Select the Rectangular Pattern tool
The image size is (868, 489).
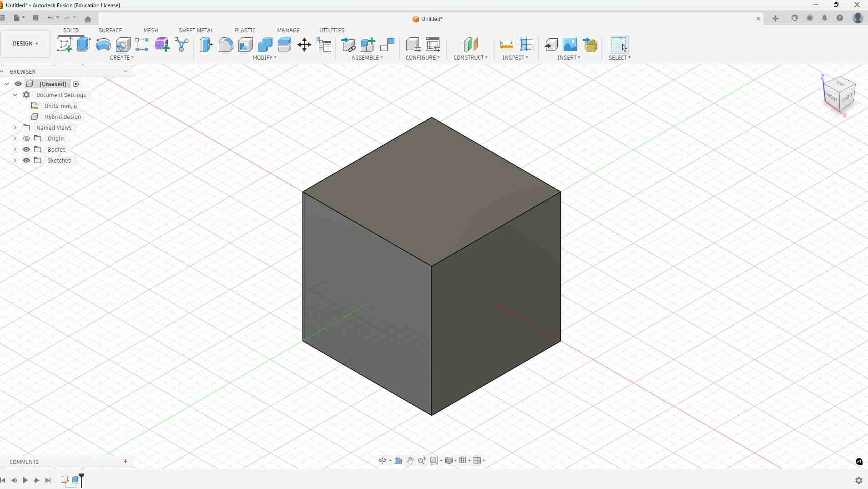pos(142,45)
